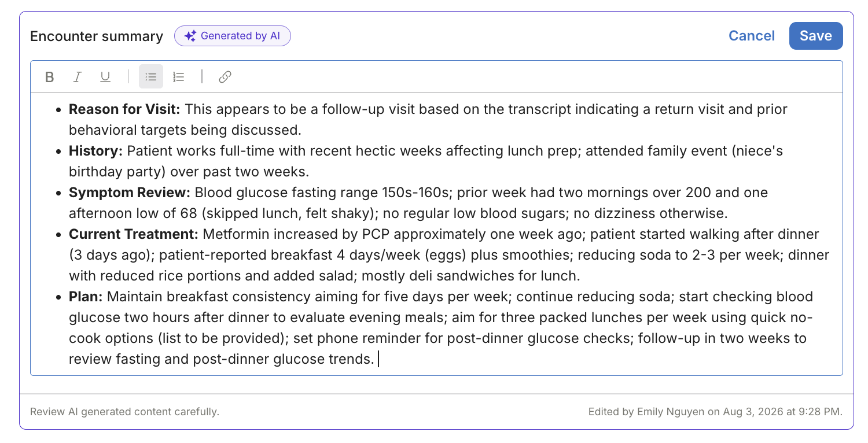Place cursor in Reason for Visit bullet
The height and width of the screenshot is (443, 868).
[428, 120]
